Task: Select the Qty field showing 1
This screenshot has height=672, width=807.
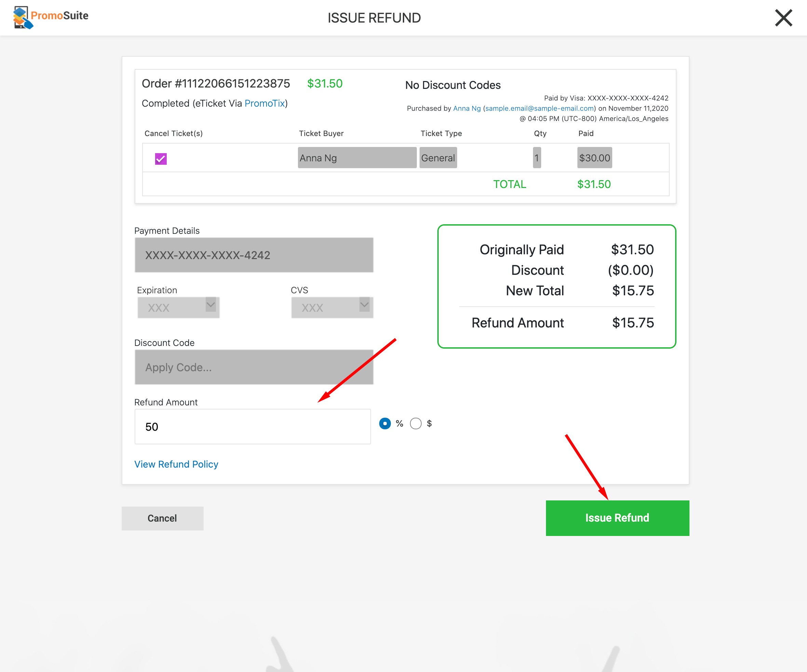Action: (x=536, y=158)
